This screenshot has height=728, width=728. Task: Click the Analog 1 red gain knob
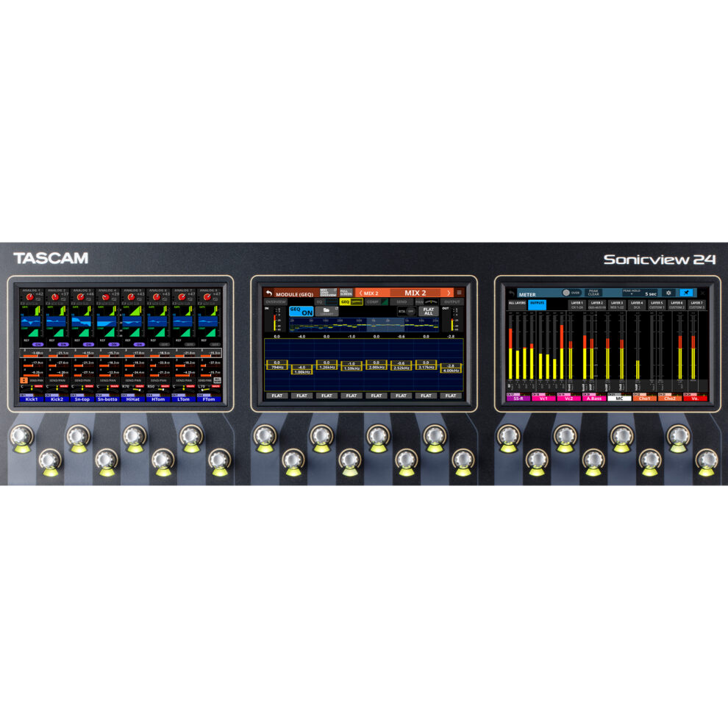click(29, 296)
